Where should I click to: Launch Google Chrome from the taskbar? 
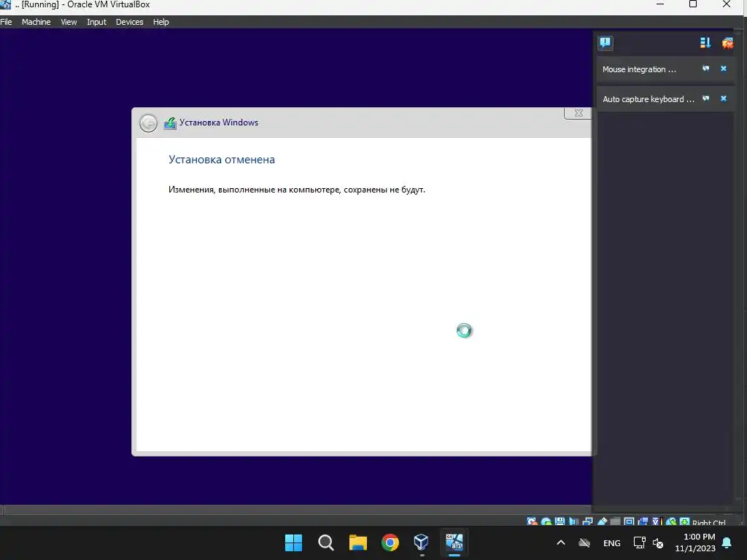(390, 542)
